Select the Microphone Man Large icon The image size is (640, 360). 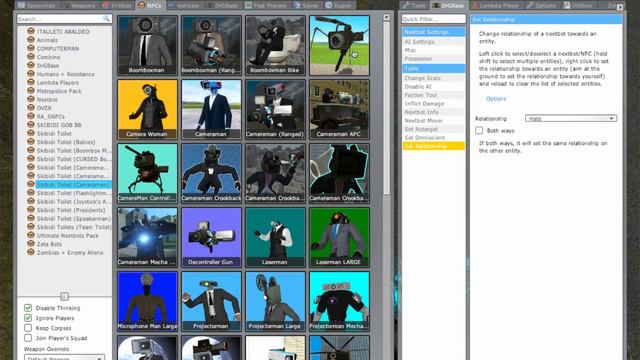[147, 302]
